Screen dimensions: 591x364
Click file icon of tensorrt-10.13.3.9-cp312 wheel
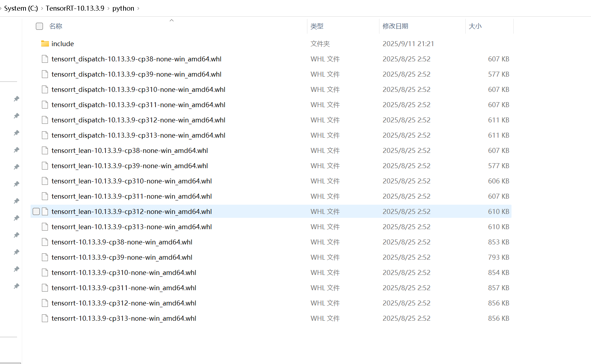click(45, 303)
